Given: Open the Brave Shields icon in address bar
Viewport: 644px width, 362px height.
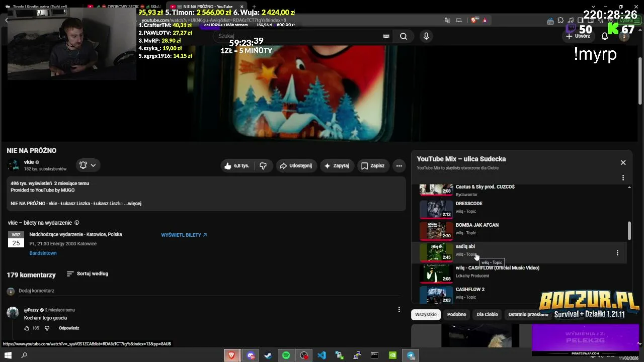Looking at the screenshot, I should (x=474, y=20).
